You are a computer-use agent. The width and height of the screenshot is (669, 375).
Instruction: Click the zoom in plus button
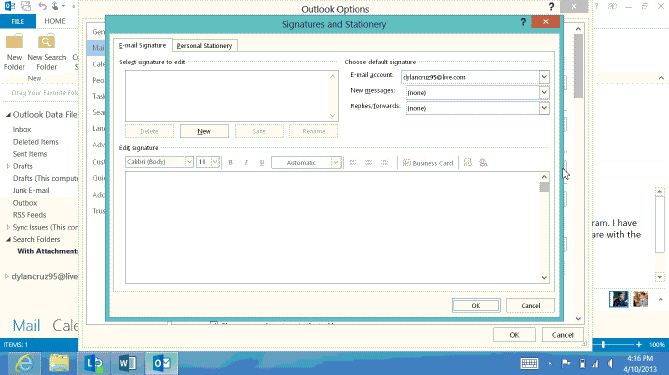point(639,344)
